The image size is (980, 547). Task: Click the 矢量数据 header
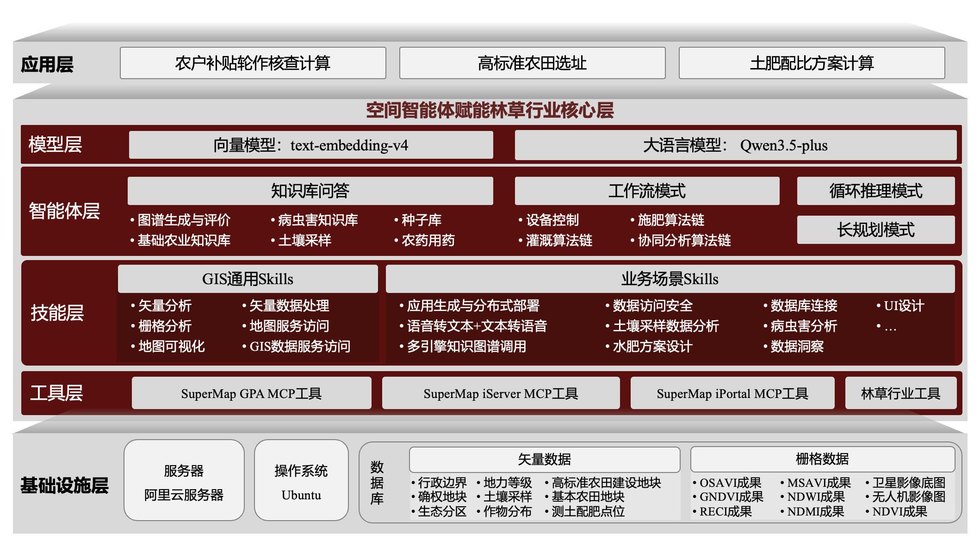pos(545,460)
